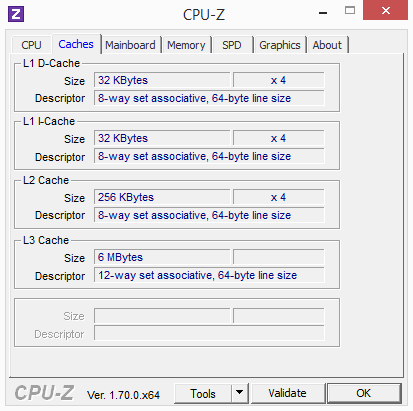Click the L3 Cache descriptor field
The image size is (413, 411).
pyautogui.click(x=209, y=275)
